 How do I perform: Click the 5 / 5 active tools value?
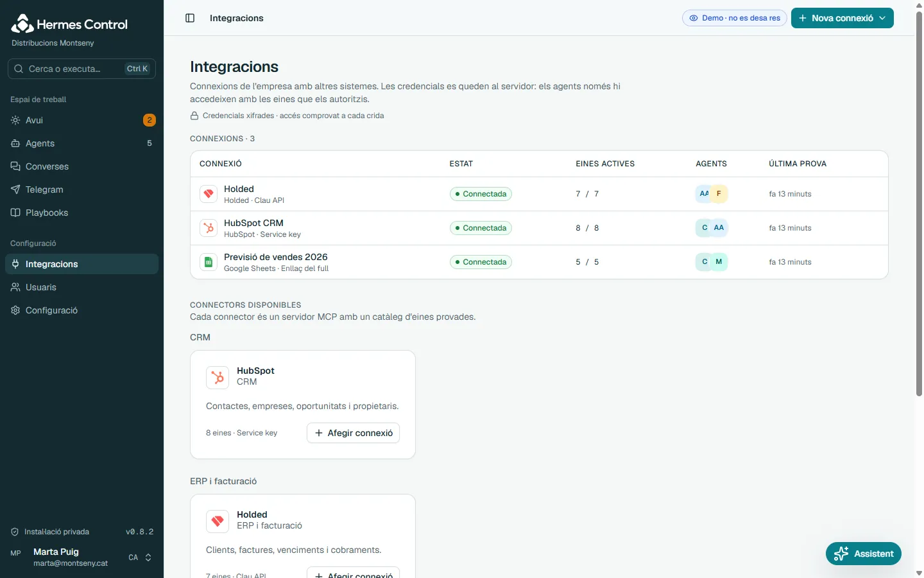(x=587, y=262)
